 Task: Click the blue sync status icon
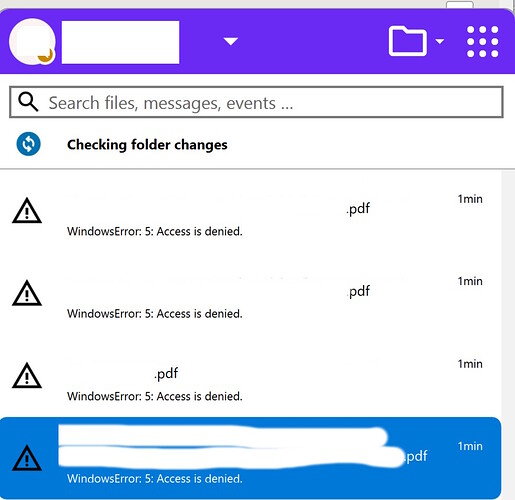29,144
